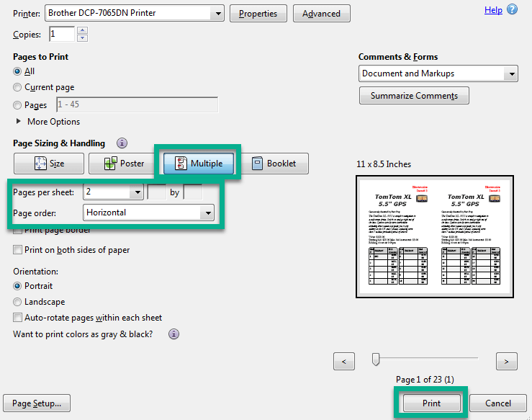Click the blue Help question mark icon

(x=512, y=9)
